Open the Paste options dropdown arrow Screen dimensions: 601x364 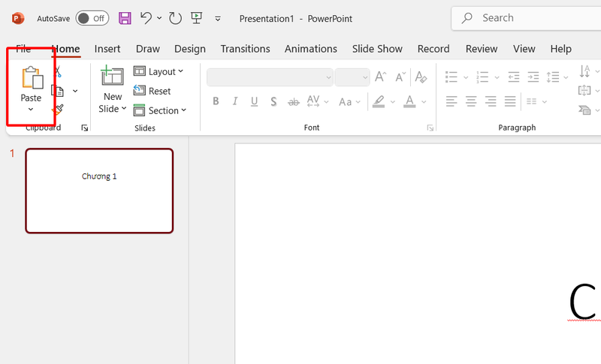(31, 110)
